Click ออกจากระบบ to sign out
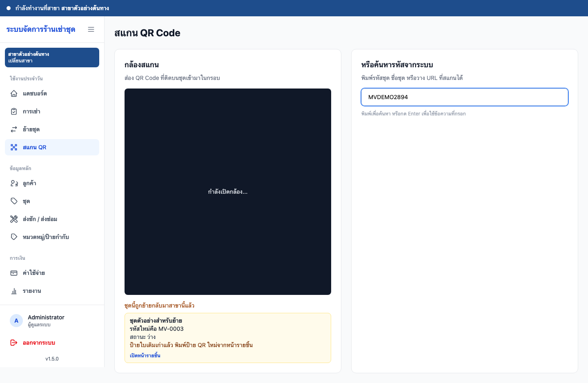The image size is (588, 383). click(x=52, y=343)
